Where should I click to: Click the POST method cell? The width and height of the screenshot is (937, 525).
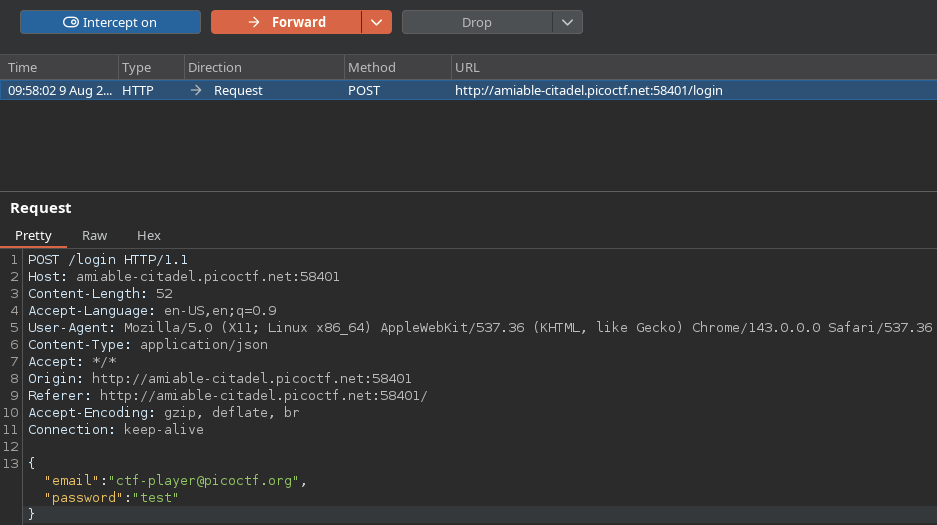[364, 90]
